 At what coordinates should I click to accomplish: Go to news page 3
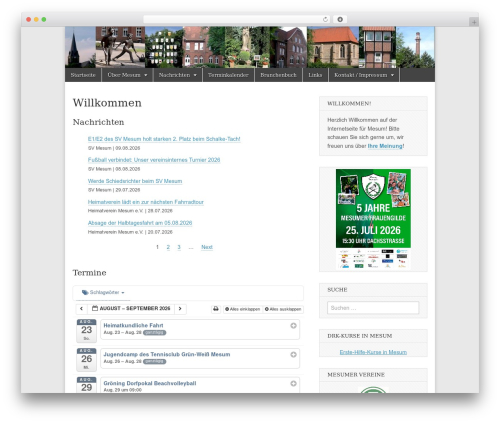pos(179,247)
